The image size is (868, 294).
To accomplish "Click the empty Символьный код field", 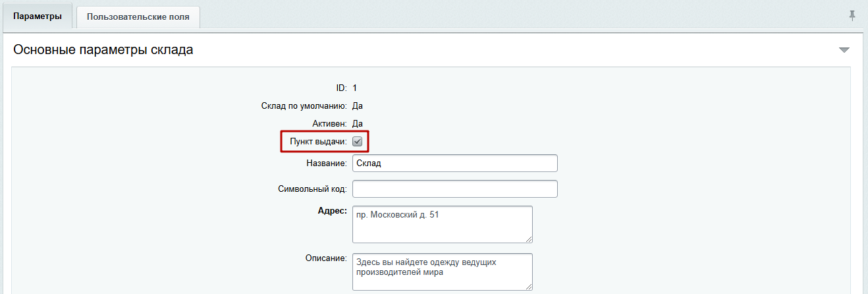I will 455,189.
